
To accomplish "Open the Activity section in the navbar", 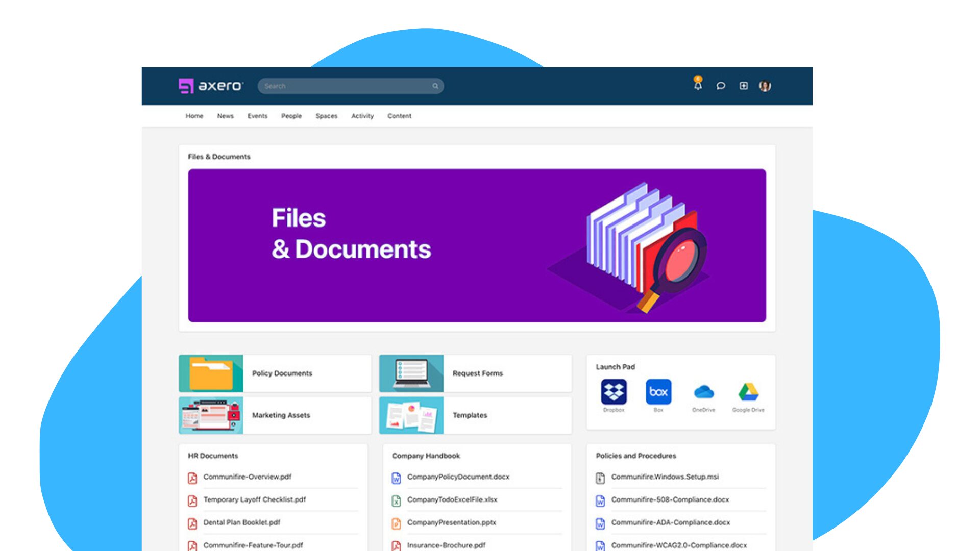I will tap(362, 116).
